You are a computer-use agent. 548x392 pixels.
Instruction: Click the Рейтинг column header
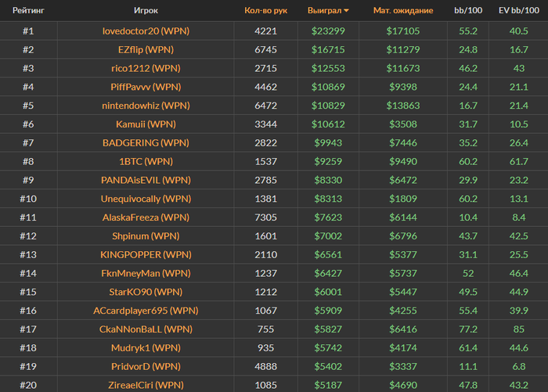click(27, 11)
